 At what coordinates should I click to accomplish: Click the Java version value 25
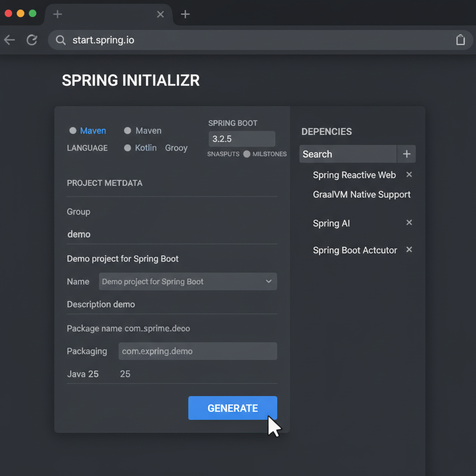click(x=125, y=374)
